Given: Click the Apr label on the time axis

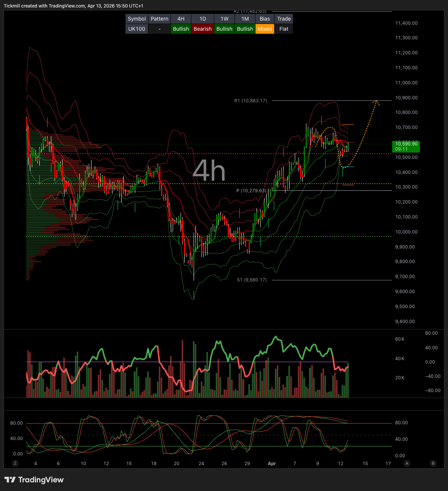Looking at the screenshot, I should pos(272,464).
